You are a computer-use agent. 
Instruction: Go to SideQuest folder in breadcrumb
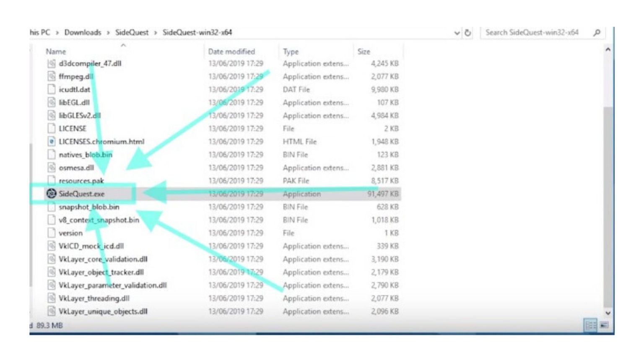coord(132,33)
